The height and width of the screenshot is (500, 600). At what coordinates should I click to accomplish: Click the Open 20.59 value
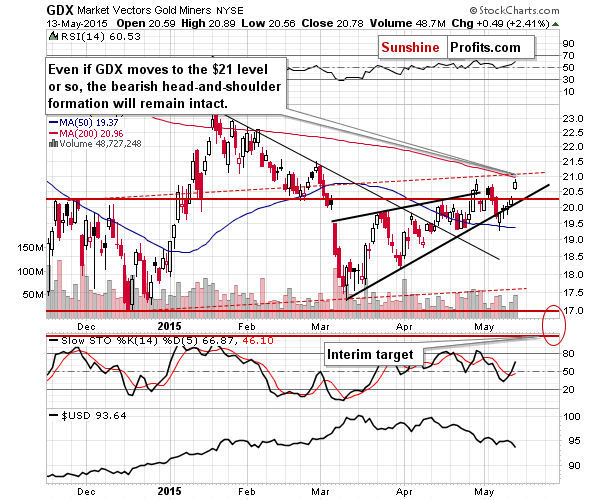click(146, 23)
